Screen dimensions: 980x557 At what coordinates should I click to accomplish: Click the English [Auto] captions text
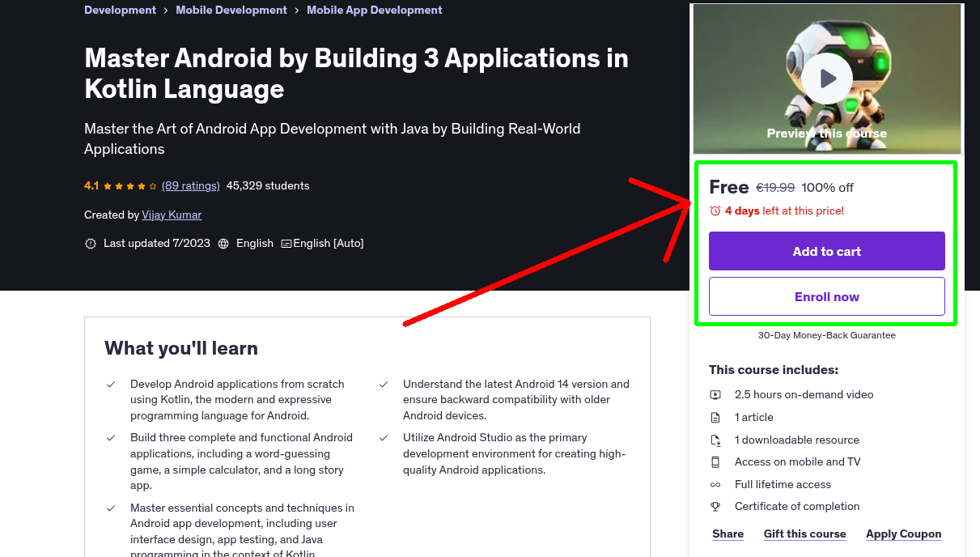[x=329, y=243]
